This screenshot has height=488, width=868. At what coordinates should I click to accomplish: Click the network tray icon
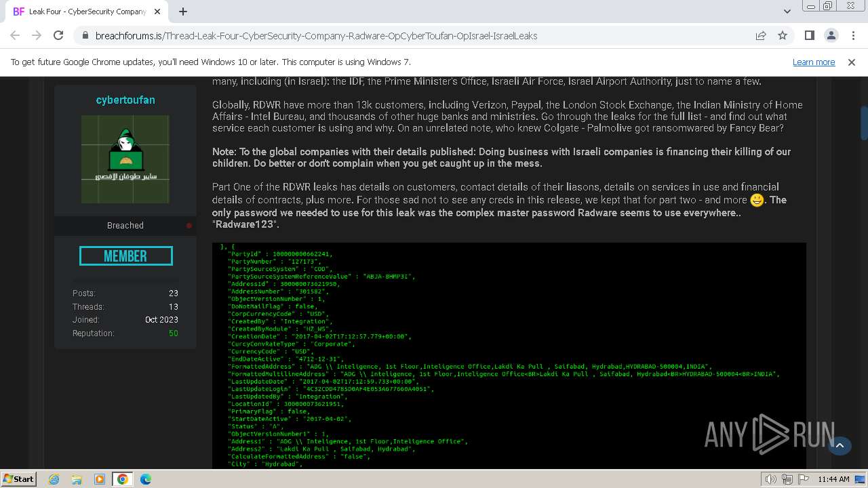[788, 479]
